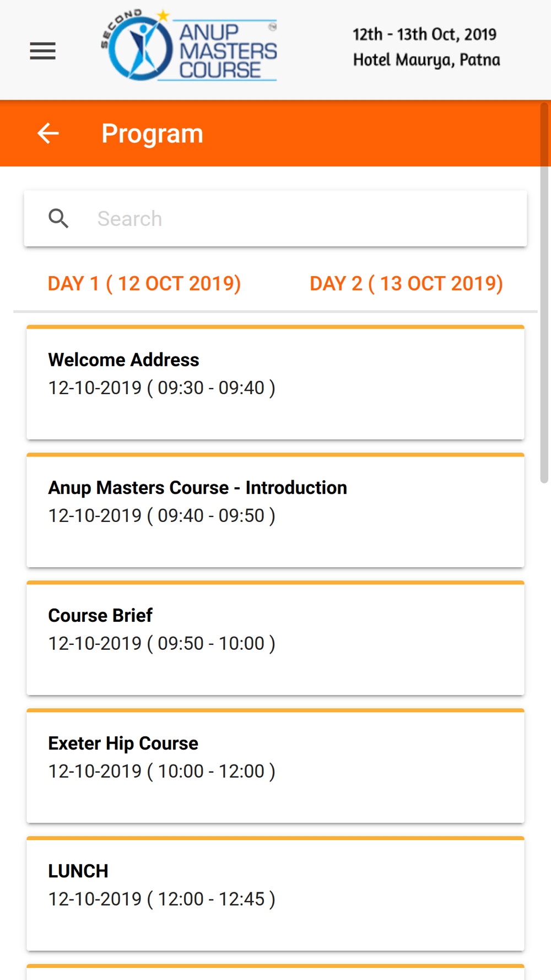Open the Exeter Hip Course session
Screen dimensions: 551x980
275,766
